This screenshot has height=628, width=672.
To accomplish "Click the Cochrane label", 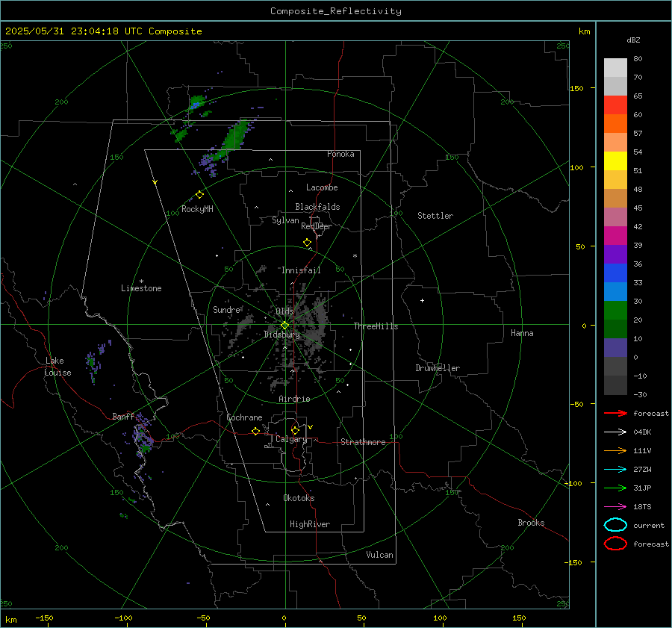I will pyautogui.click(x=244, y=417).
